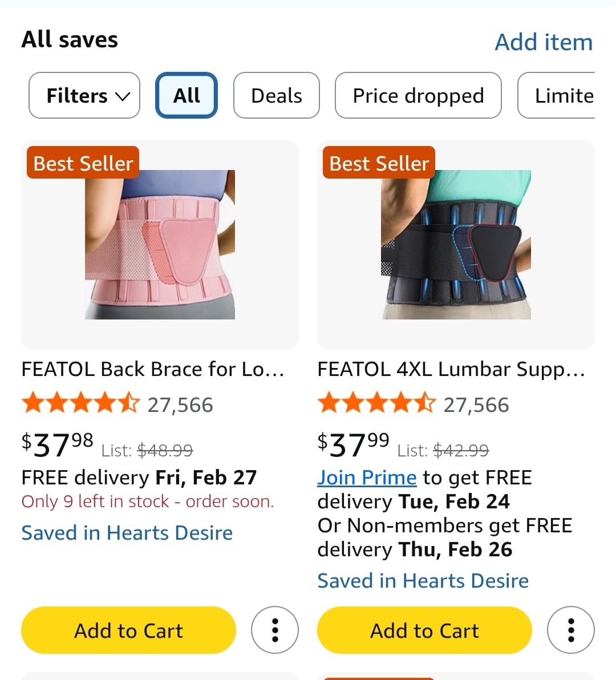This screenshot has height=680, width=616.
Task: Click star rating of FEATOL 4XL Lumbar Support
Action: [x=376, y=404]
